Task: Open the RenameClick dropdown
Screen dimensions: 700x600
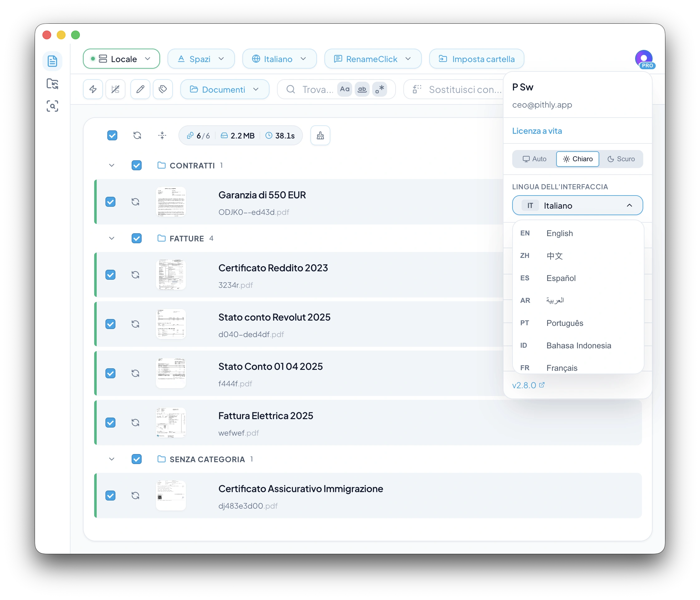Action: coord(373,59)
